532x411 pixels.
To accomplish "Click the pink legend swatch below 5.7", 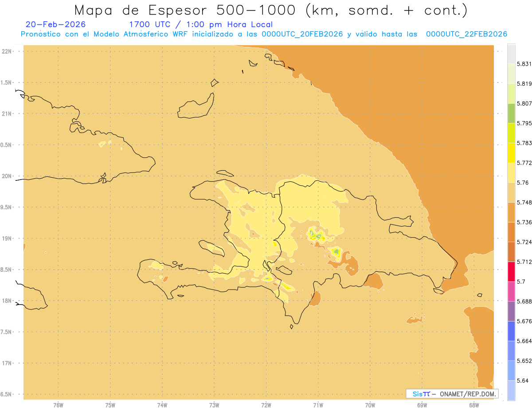I will tap(511, 291).
